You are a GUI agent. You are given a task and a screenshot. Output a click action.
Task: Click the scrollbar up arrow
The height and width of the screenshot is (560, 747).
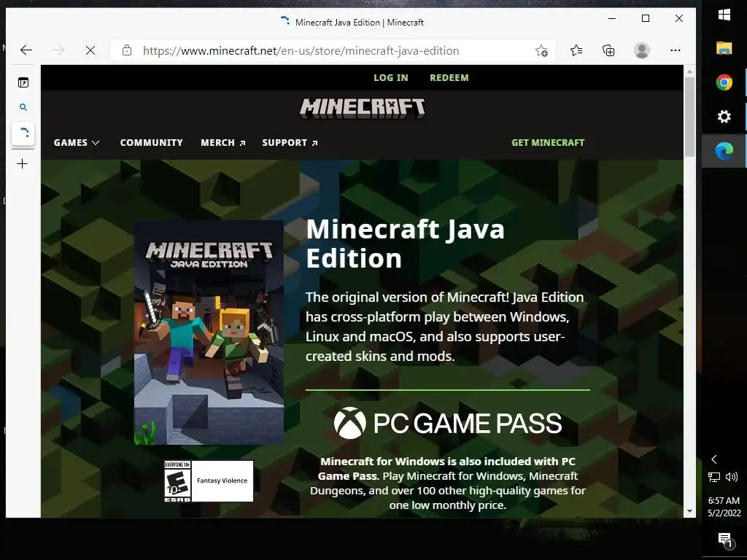[x=689, y=71]
